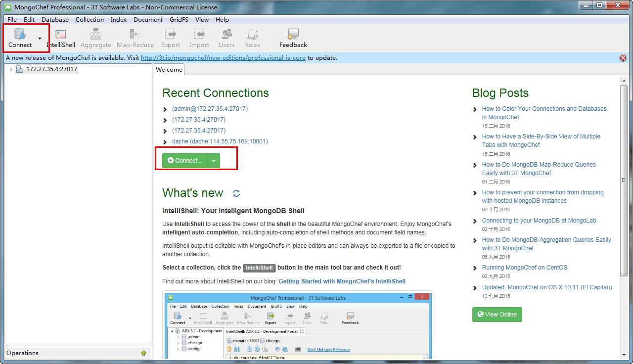Click the green Operations arrow icon
Image resolution: width=633 pixels, height=364 pixels.
[143, 353]
